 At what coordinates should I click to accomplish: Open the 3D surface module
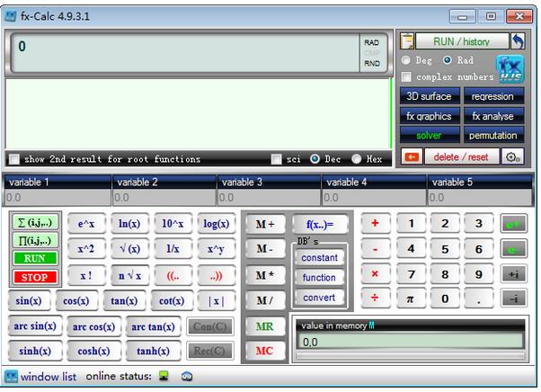point(430,96)
